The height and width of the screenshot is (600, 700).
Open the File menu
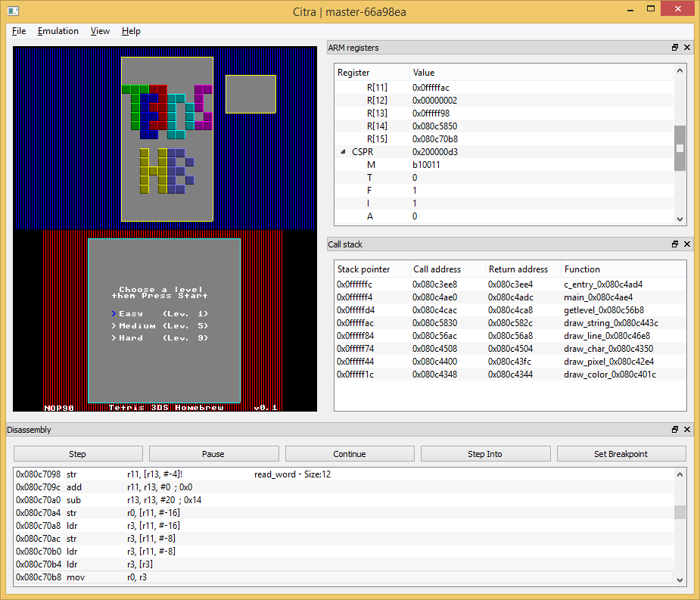click(x=19, y=31)
